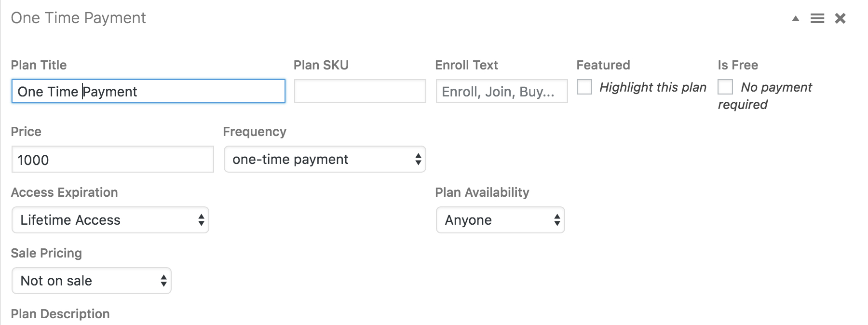Expand the Access Expiration dropdown
This screenshot has height=325, width=868.
110,220
